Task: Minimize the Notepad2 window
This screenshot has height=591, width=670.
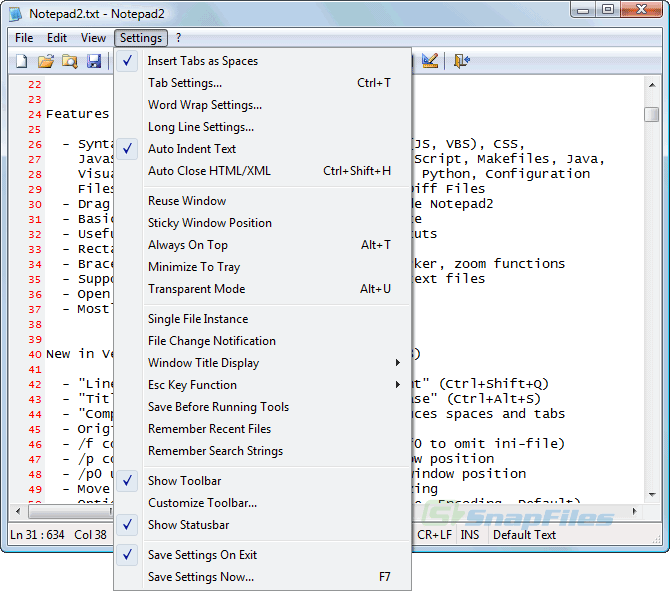Action: 583,9
